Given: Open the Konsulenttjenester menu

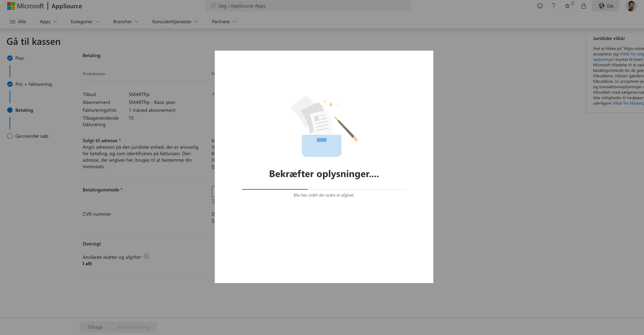Looking at the screenshot, I should 175,22.
